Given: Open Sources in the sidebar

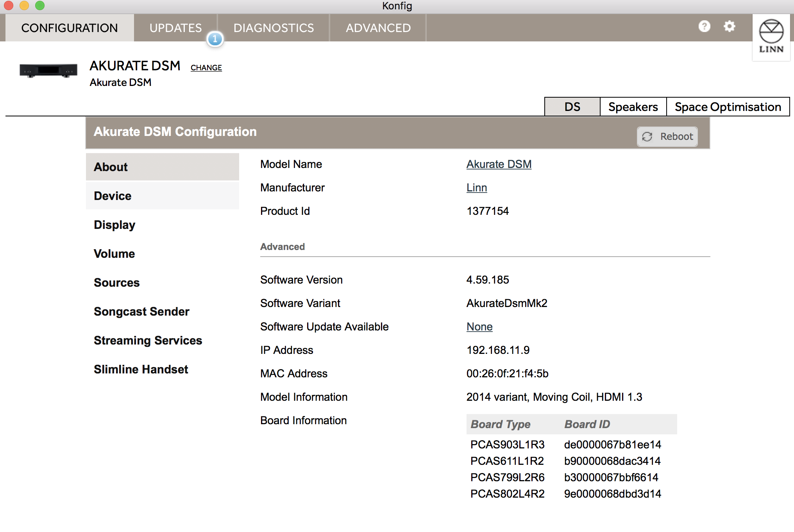Looking at the screenshot, I should (163, 282).
